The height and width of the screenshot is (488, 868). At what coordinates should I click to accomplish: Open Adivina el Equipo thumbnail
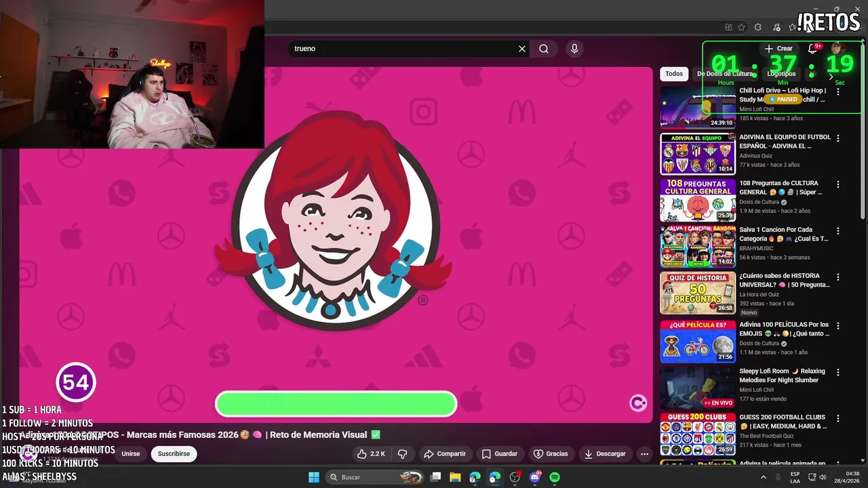(698, 154)
